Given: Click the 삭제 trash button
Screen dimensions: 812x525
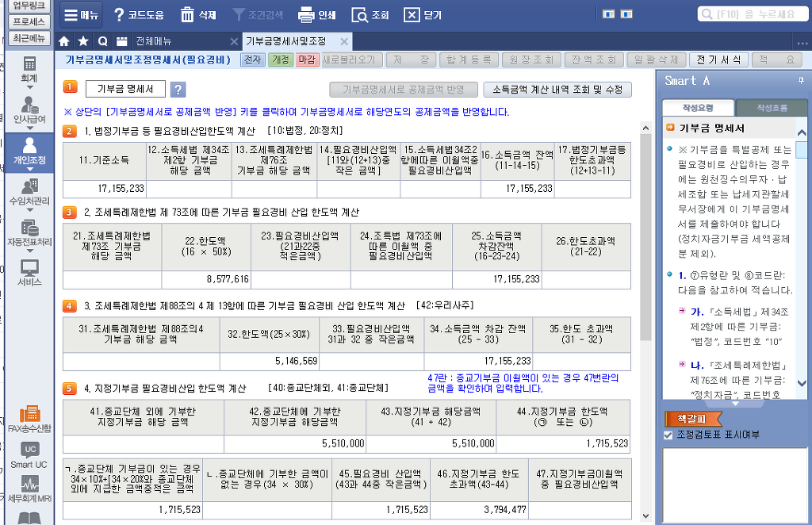Looking at the screenshot, I should [x=197, y=15].
